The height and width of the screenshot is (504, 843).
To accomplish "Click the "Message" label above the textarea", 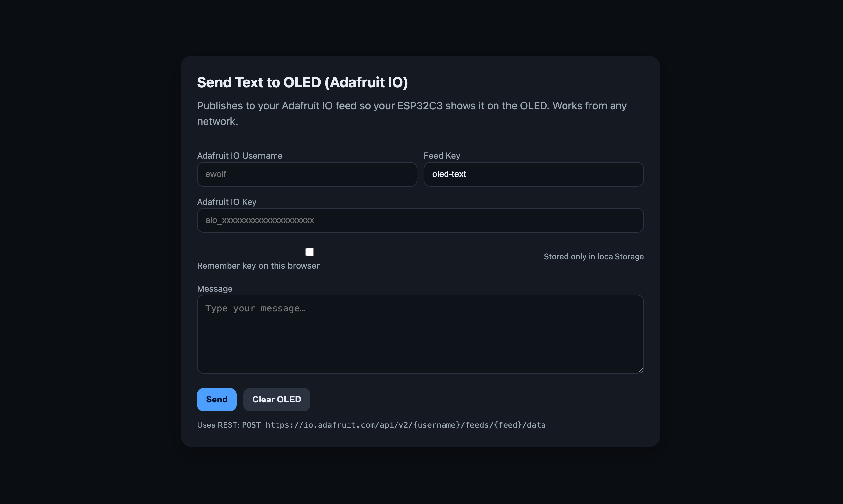I will tap(214, 289).
